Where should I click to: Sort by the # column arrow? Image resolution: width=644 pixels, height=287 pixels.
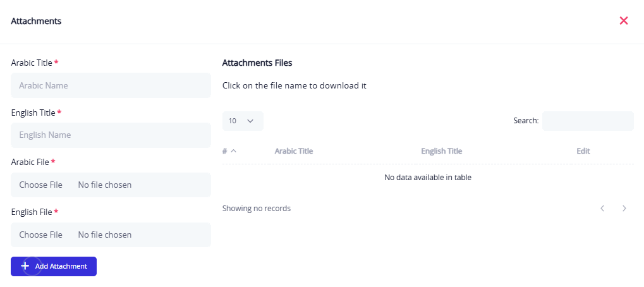tap(234, 151)
